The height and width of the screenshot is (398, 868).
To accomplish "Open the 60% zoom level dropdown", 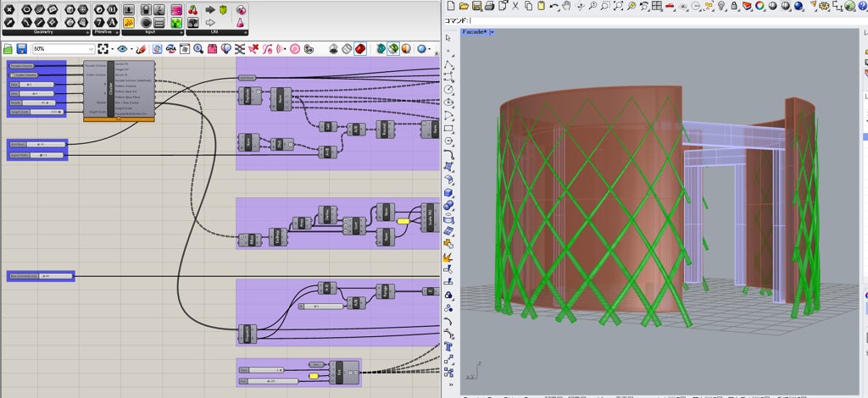I will point(90,49).
